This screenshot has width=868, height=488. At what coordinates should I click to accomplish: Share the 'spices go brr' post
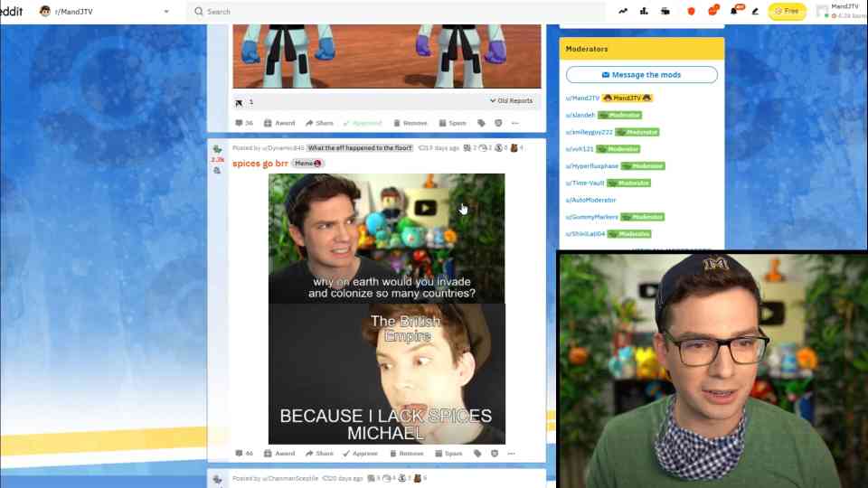(319, 454)
